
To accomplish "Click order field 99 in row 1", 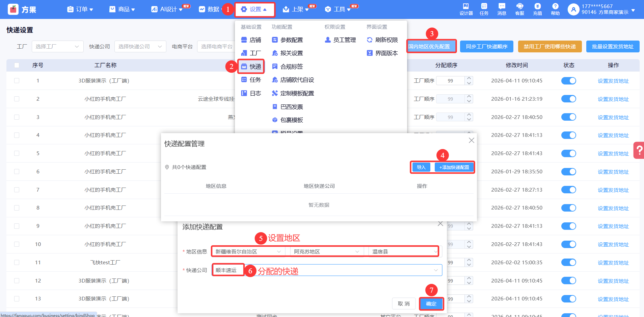I will [x=451, y=81].
